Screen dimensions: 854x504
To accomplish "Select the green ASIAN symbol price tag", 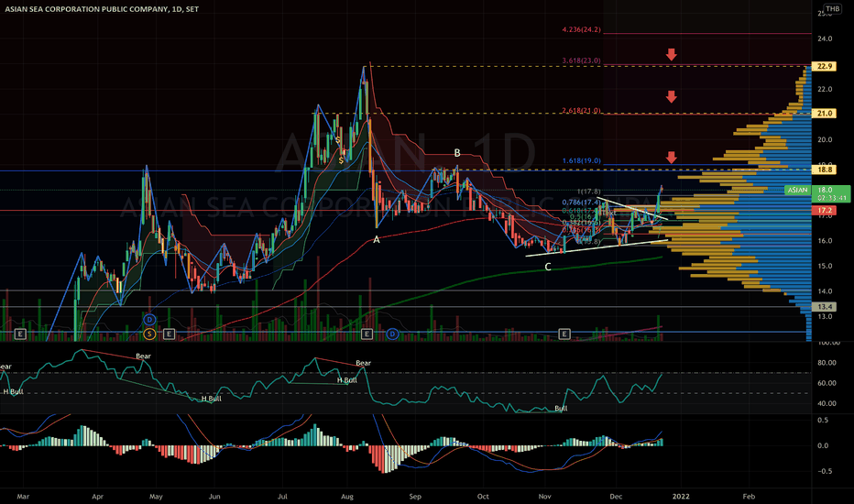I will coord(797,190).
